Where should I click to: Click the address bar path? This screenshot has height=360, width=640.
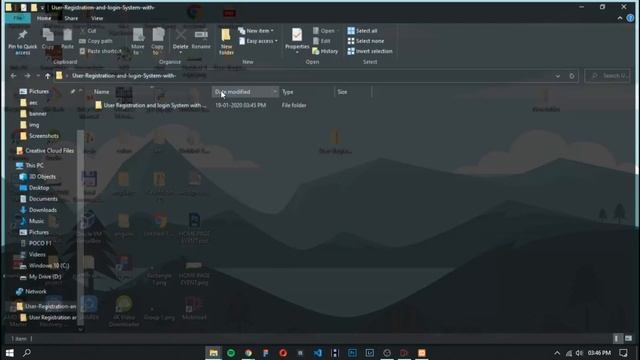(x=124, y=76)
